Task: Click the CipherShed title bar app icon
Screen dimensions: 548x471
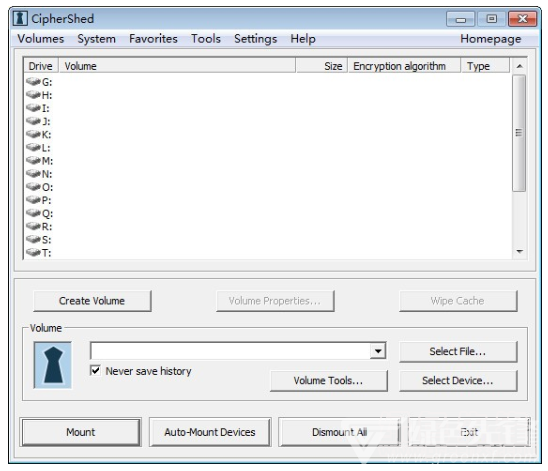Action: point(20,18)
